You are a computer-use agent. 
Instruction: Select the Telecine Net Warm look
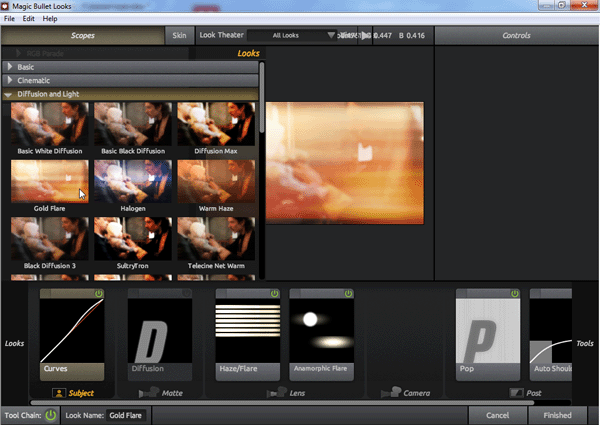216,243
